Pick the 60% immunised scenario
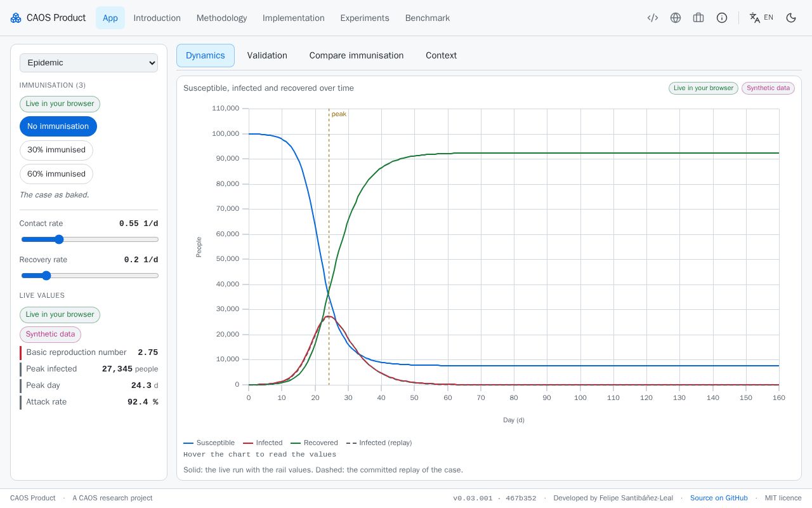This screenshot has height=508, width=812. click(56, 174)
